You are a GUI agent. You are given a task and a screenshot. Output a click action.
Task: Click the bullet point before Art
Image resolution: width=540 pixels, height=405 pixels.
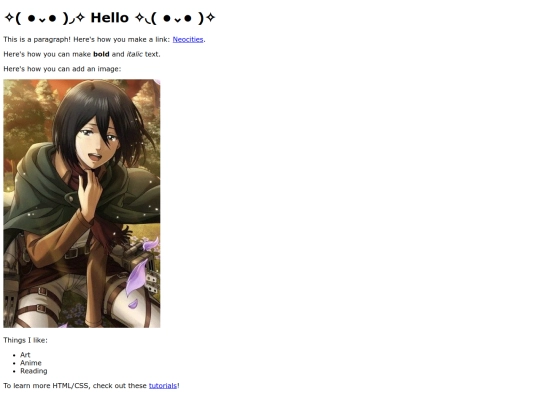[14, 355]
